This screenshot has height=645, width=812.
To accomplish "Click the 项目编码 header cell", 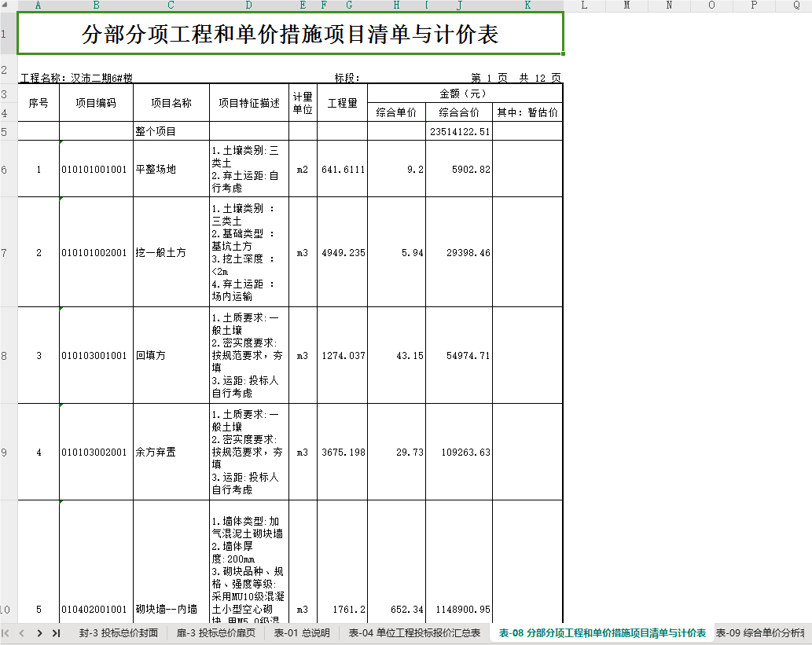I will click(97, 103).
